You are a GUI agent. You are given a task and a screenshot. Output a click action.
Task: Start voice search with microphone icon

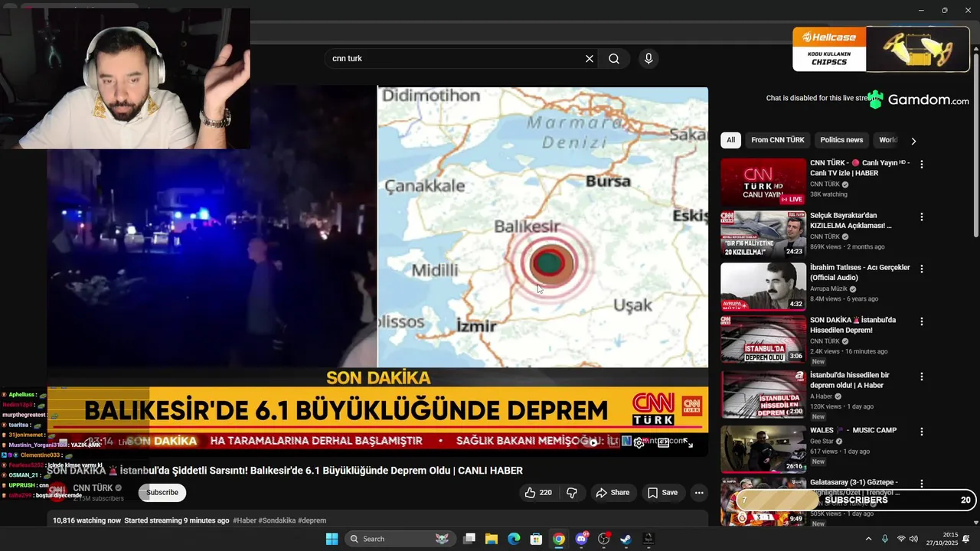click(648, 59)
